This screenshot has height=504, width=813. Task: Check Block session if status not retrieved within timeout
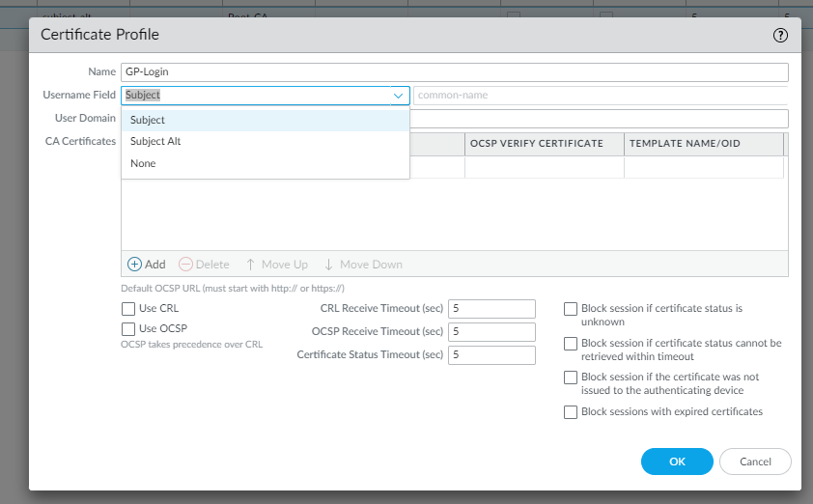[571, 344]
